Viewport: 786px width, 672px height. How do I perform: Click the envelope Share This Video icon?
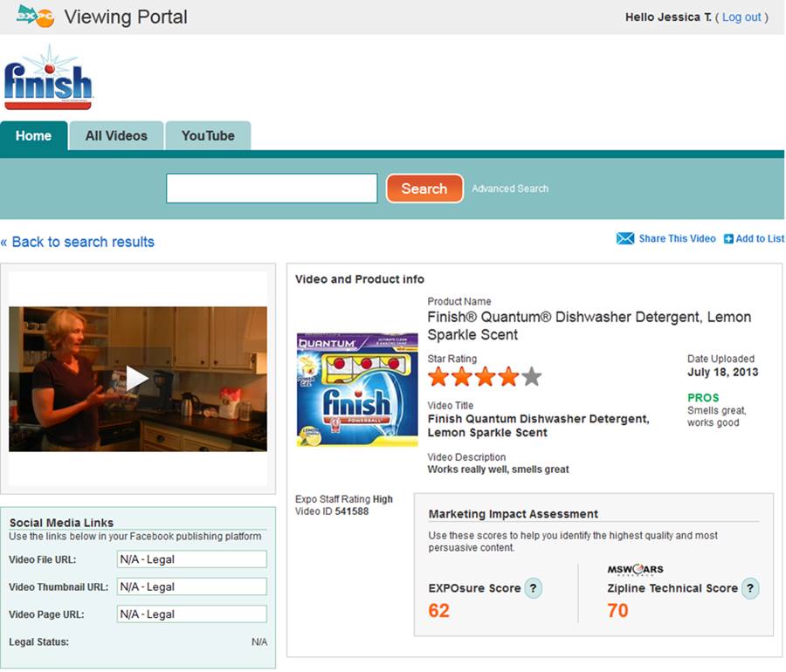625,238
